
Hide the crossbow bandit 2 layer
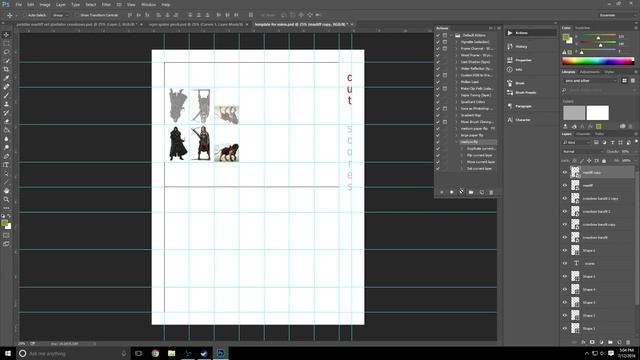565,211
